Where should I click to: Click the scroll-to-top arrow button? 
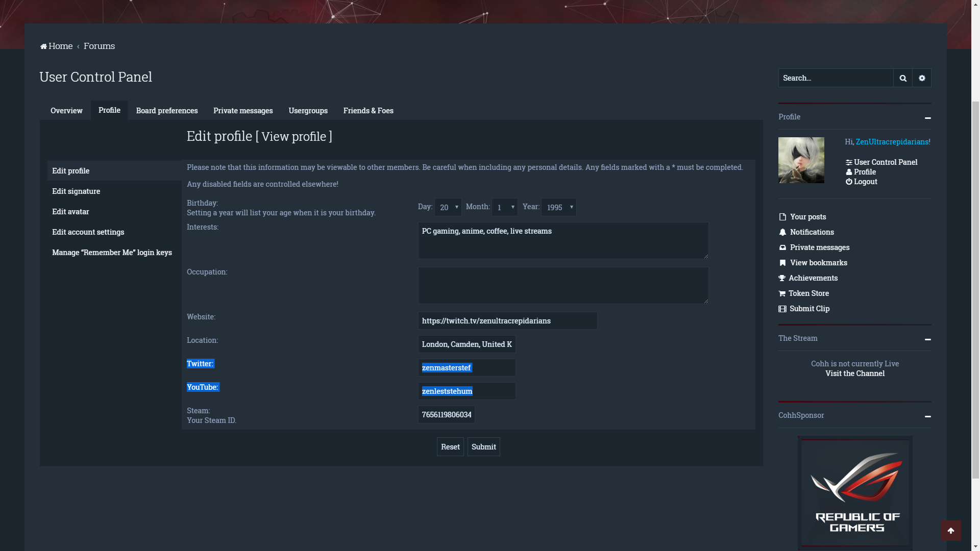point(950,531)
